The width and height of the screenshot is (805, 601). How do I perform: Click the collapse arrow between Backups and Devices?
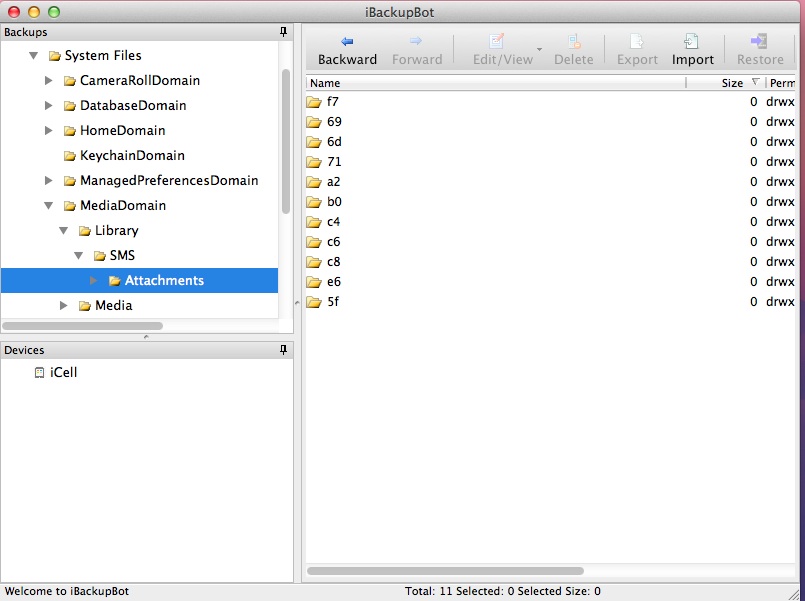(x=146, y=337)
